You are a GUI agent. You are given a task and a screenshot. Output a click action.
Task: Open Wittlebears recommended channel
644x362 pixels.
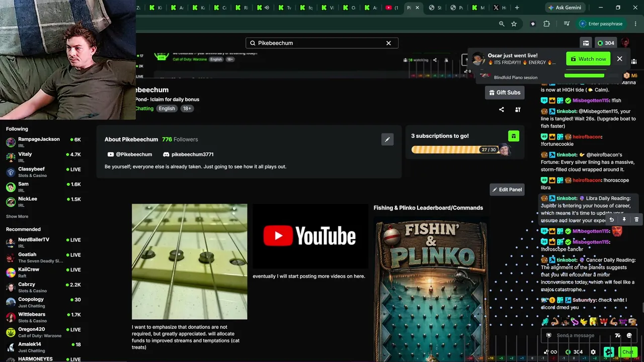pos(43,317)
